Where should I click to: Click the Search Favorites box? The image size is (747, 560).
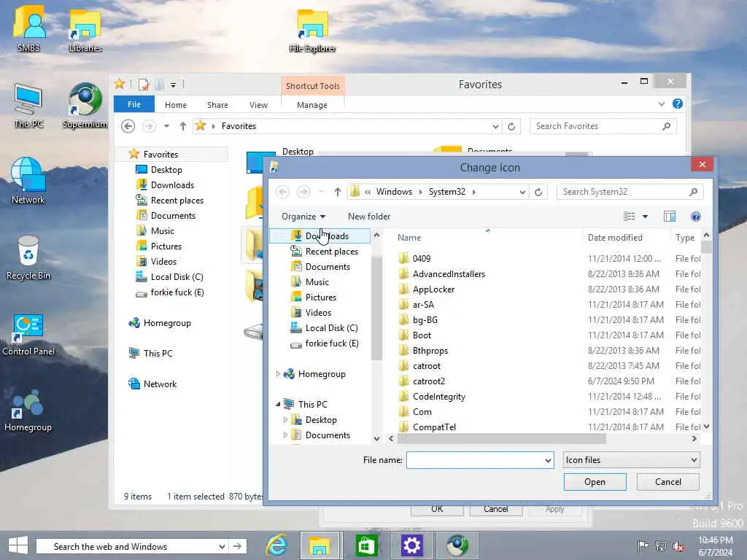603,126
